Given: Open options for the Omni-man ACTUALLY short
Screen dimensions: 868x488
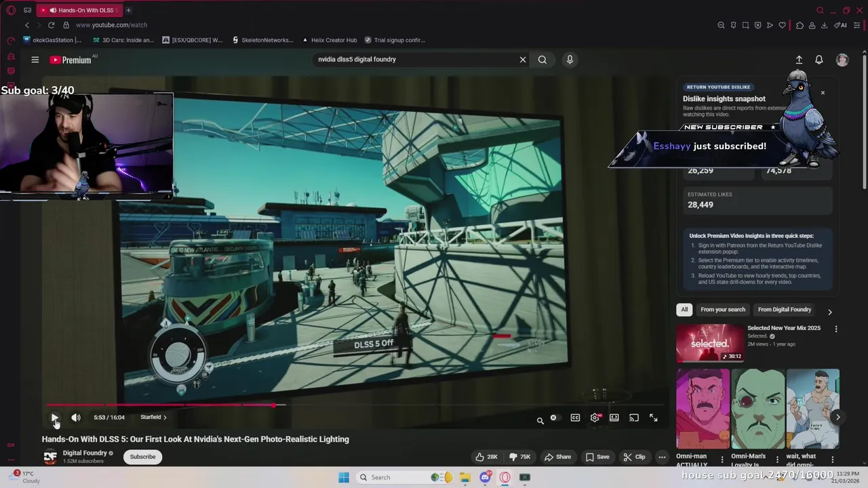Looking at the screenshot, I should (722, 459).
